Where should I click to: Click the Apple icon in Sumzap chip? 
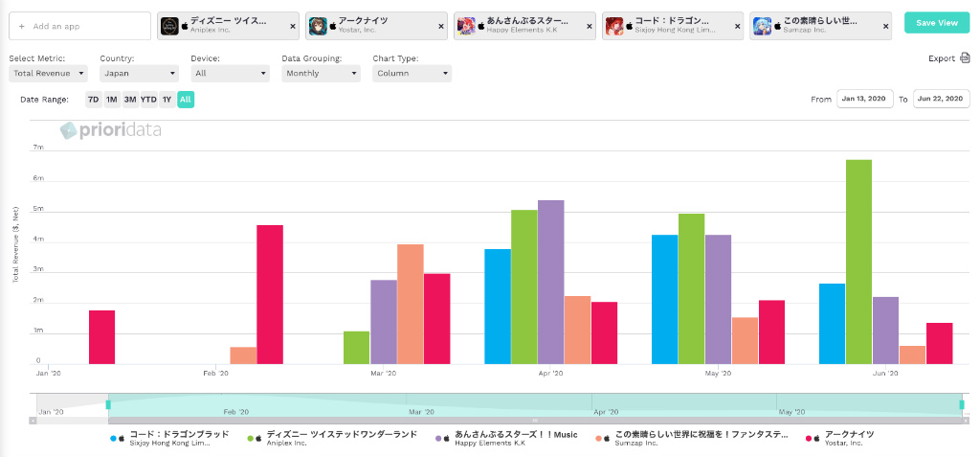tap(777, 26)
